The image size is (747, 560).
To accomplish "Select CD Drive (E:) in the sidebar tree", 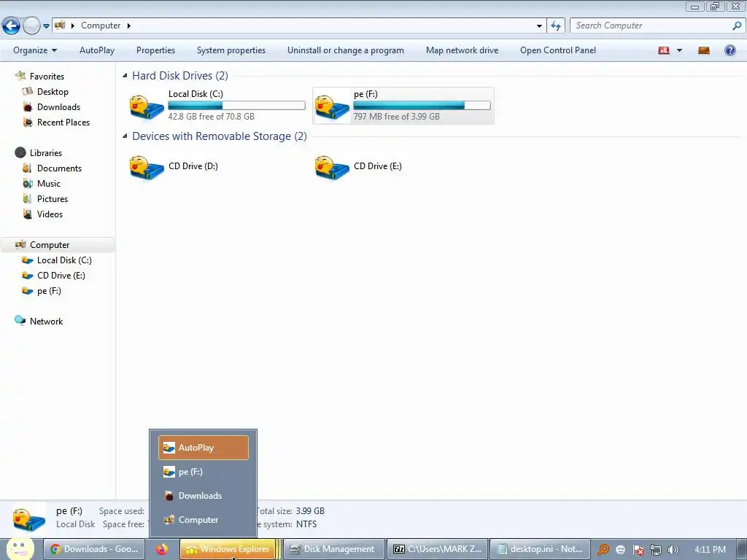I will click(x=61, y=275).
